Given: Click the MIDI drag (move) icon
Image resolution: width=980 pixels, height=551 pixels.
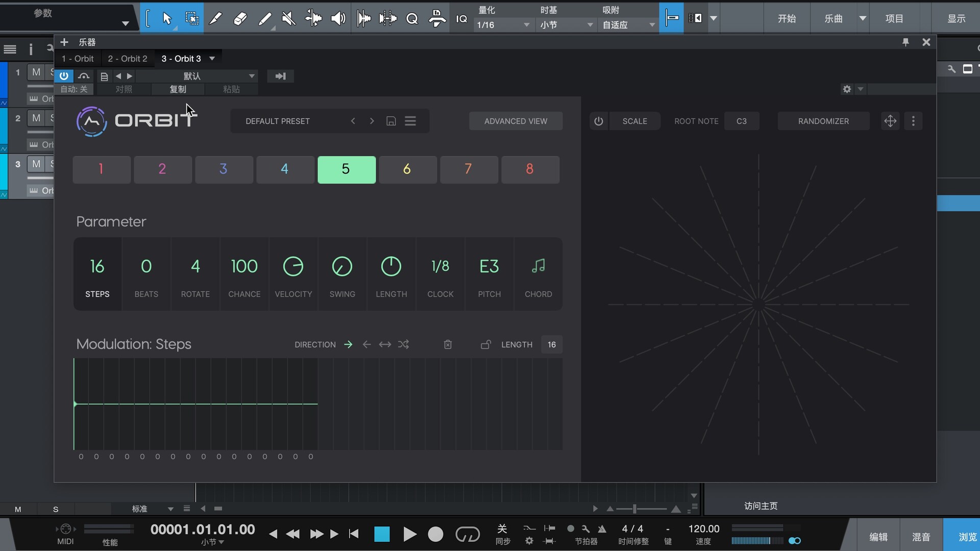Looking at the screenshot, I should click(x=890, y=121).
